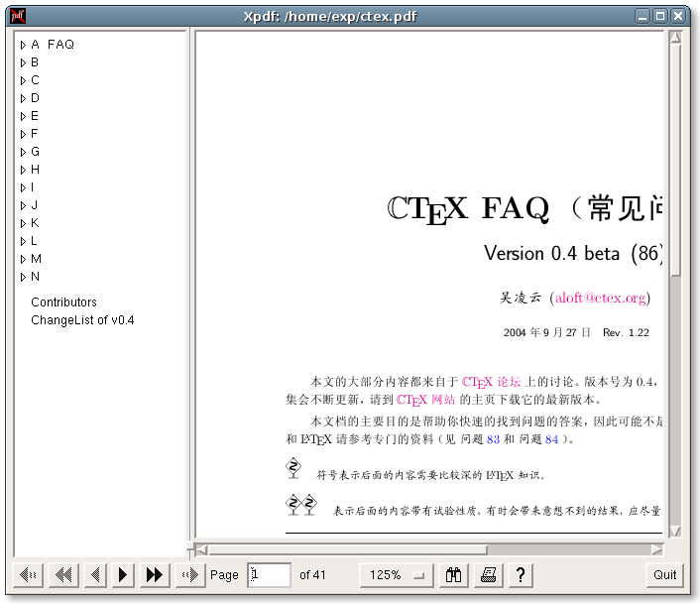Screen dimensions: 700x604
Task: Follow the pink CTEX 论坛 link
Action: pyautogui.click(x=491, y=382)
